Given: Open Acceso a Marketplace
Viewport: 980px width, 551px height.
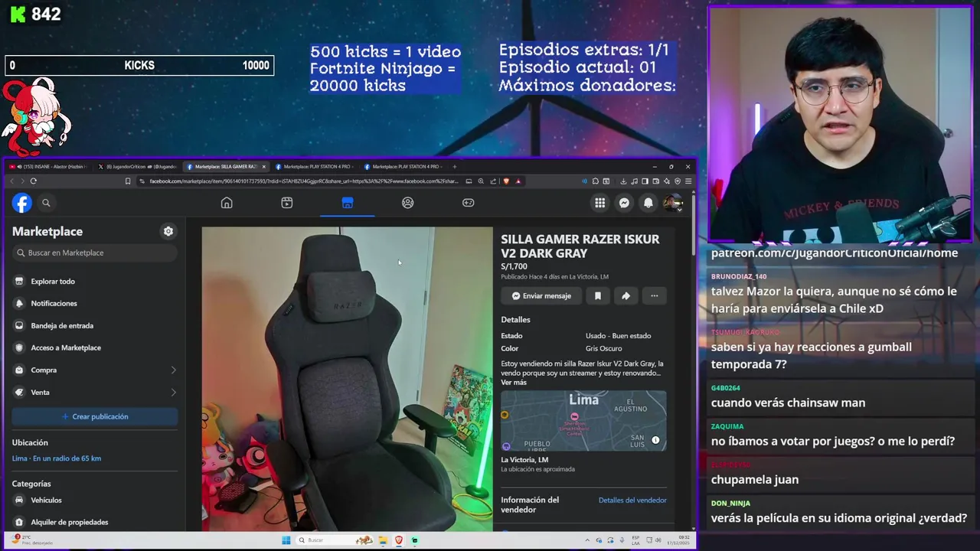Looking at the screenshot, I should click(95, 348).
